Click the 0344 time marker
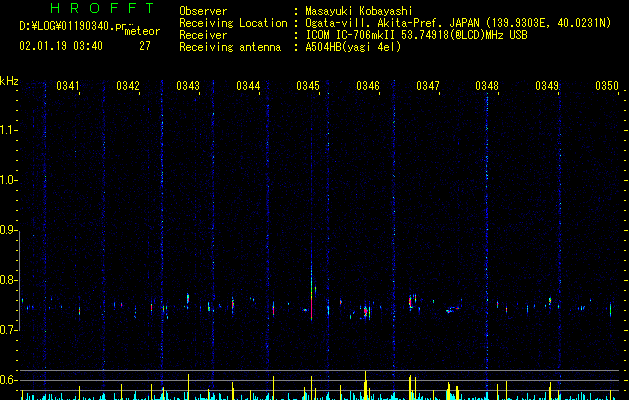The image size is (629, 400). pyautogui.click(x=248, y=85)
